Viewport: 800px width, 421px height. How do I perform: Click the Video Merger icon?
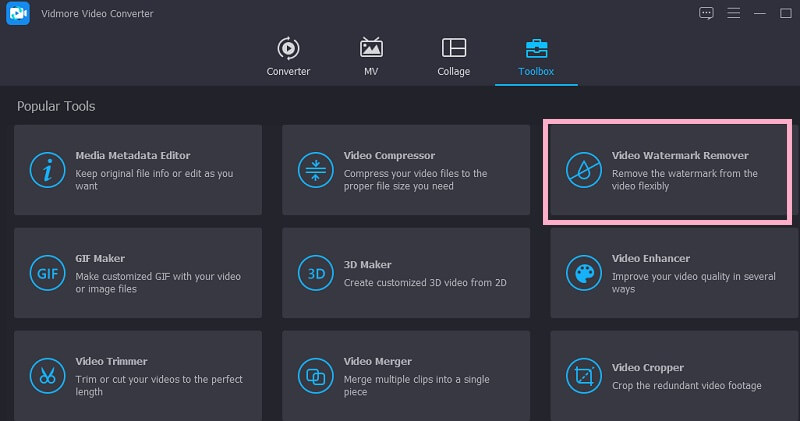pyautogui.click(x=314, y=376)
